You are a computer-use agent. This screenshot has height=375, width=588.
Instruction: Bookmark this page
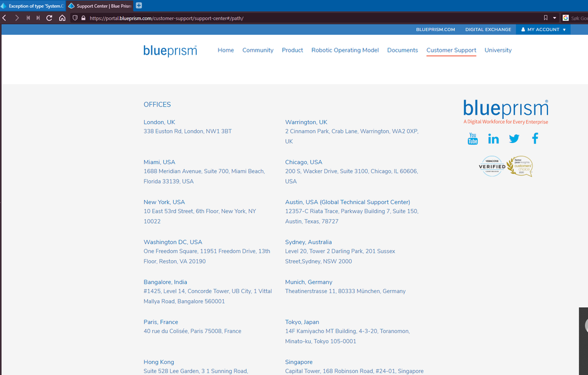tap(545, 18)
